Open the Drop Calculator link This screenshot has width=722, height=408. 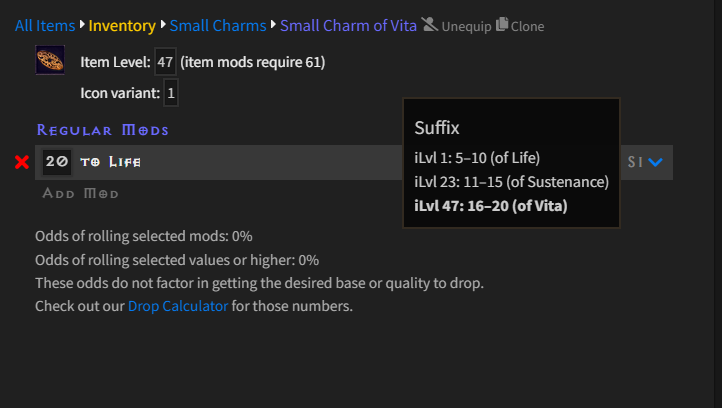(178, 306)
